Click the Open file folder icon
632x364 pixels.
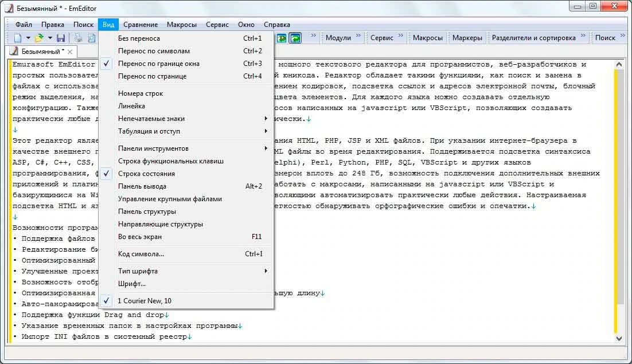[x=38, y=38]
